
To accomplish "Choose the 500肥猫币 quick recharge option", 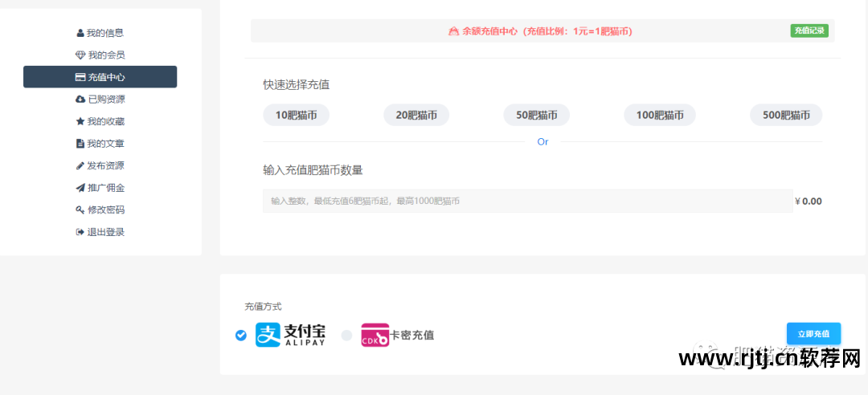I will click(786, 116).
